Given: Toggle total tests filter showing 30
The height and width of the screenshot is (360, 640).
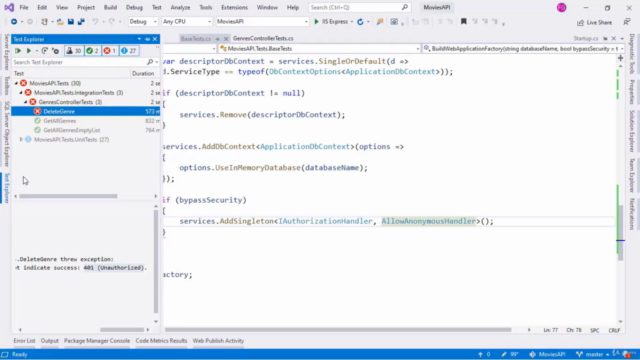Looking at the screenshot, I should coord(74,51).
